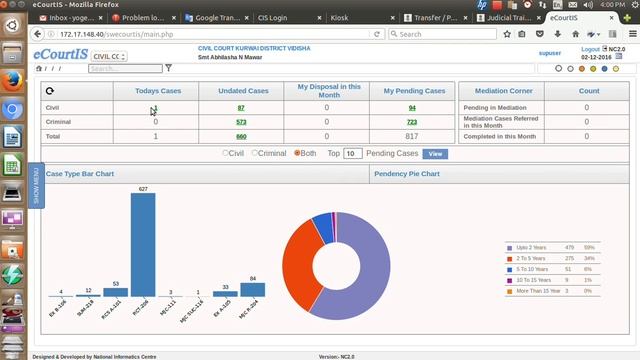Open total undated cases count 660
Image resolution: width=640 pixels, height=360 pixels.
(x=241, y=136)
